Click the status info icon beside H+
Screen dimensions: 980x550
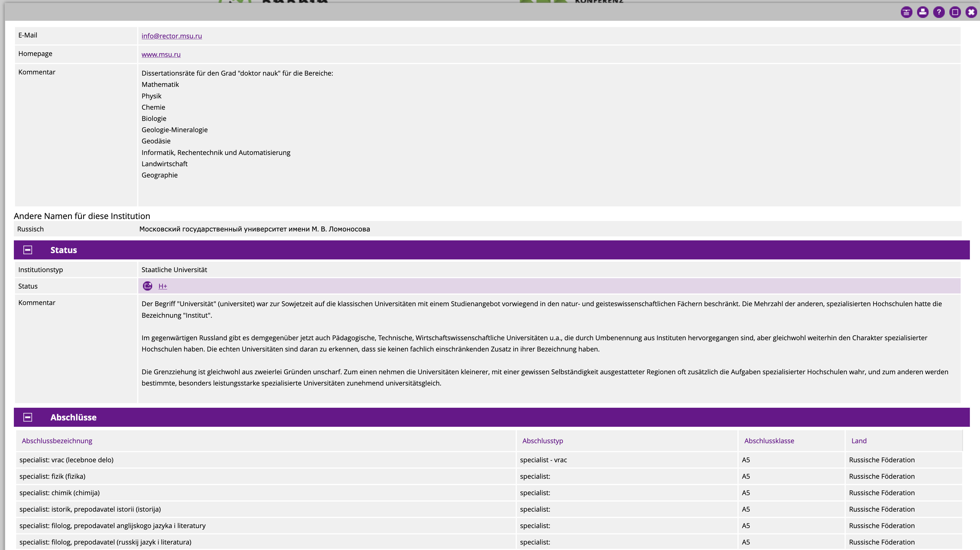(147, 286)
